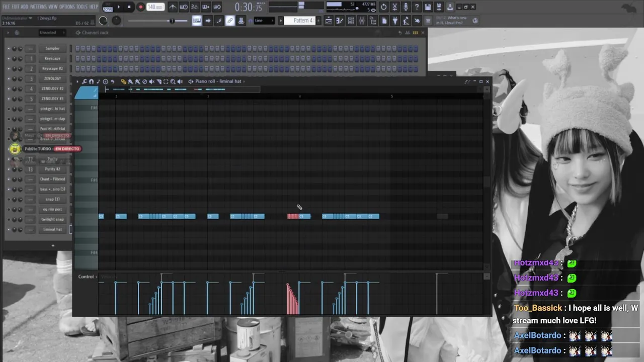This screenshot has height=362, width=644.
Task: Open the Mixer view icon
Action: pos(362,21)
